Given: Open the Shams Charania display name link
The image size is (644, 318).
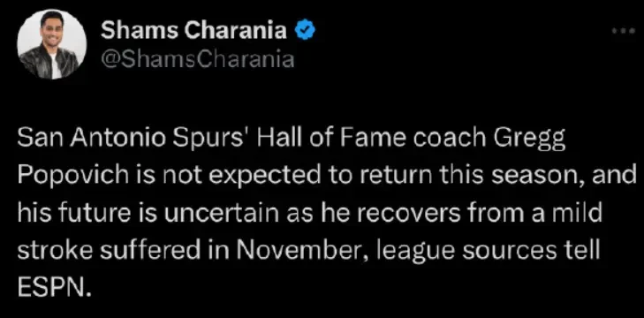Looking at the screenshot, I should coord(193,31).
